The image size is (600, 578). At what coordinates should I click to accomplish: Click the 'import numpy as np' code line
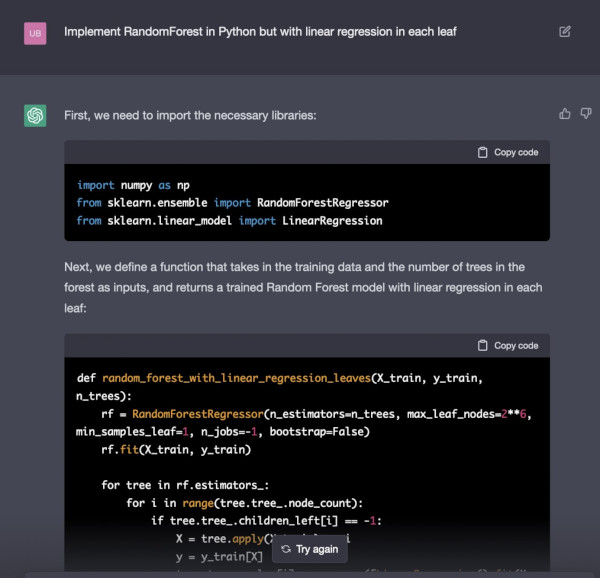point(132,185)
